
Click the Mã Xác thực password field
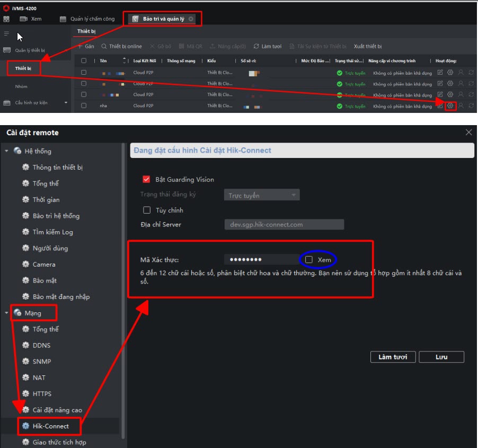pos(261,260)
